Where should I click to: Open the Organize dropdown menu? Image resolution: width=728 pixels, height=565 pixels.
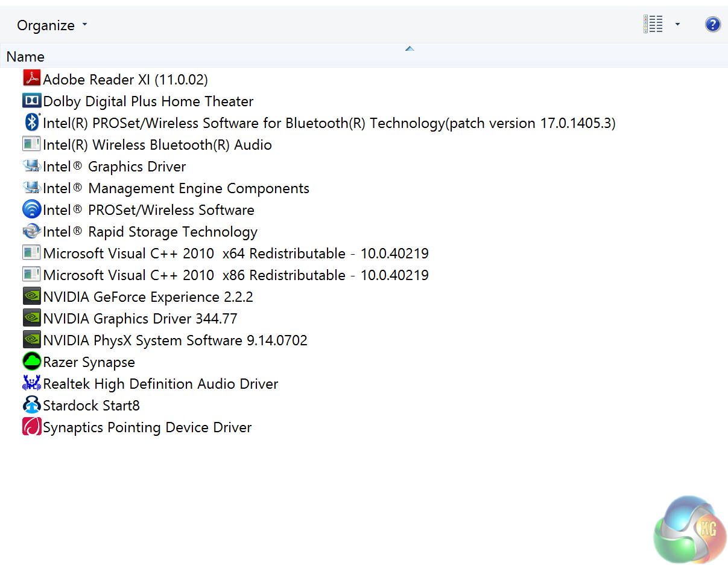point(52,25)
